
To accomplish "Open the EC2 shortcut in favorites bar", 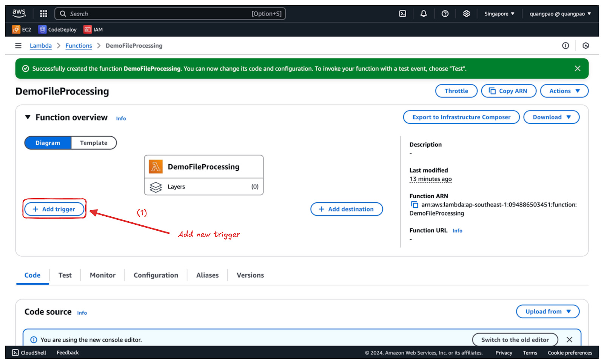I will coord(22,29).
